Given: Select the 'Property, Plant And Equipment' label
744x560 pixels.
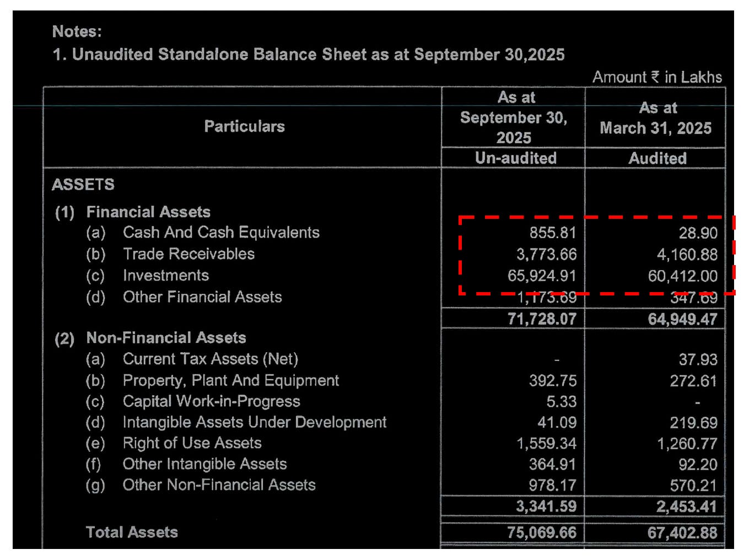Looking at the screenshot, I should [x=231, y=381].
